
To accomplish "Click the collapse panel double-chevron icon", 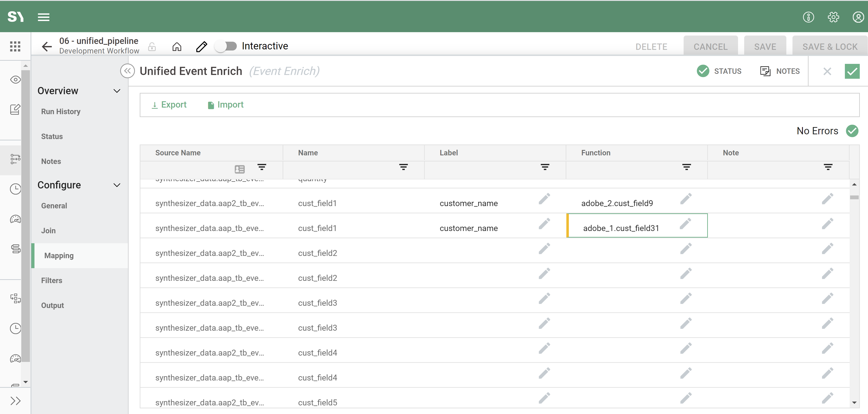I will point(127,71).
